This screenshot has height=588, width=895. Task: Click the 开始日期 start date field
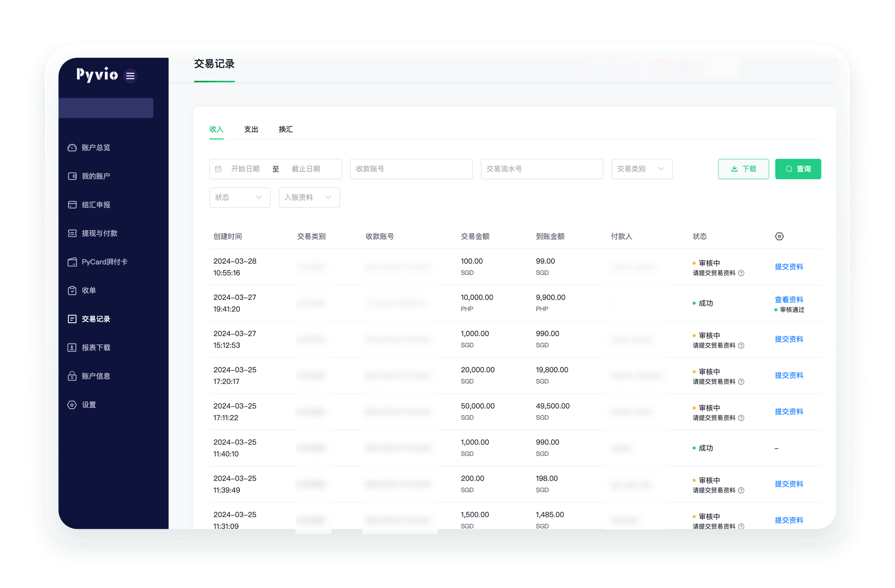point(245,169)
